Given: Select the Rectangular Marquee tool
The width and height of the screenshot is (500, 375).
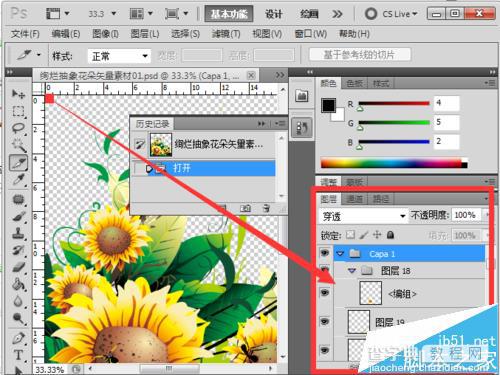Looking at the screenshot, I should (18, 111).
